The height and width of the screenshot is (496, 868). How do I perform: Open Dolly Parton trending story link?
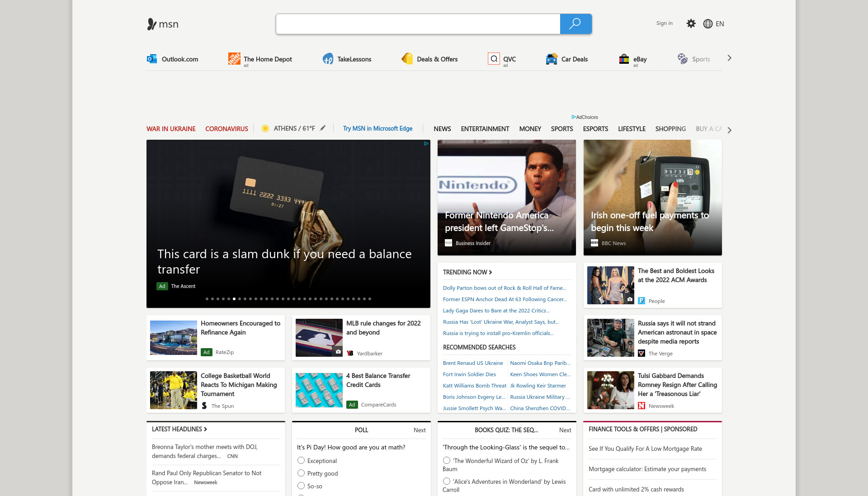504,288
